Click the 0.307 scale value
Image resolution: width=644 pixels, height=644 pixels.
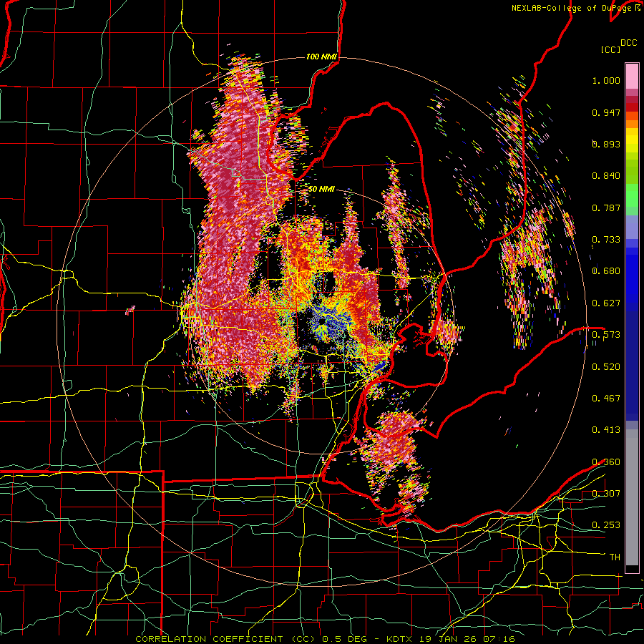click(606, 493)
